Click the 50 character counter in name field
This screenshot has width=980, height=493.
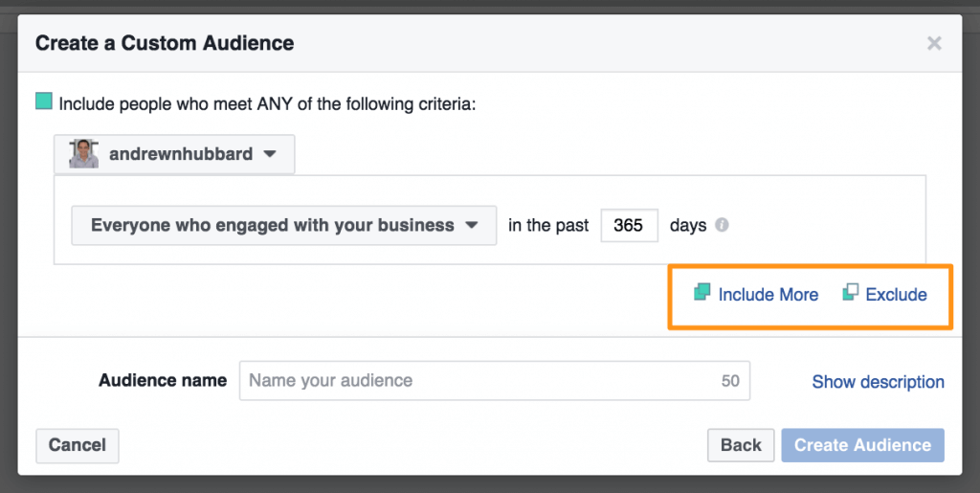point(730,381)
